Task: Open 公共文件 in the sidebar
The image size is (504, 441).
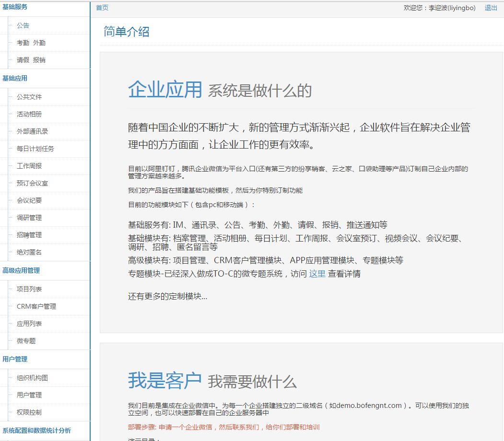Action: click(29, 97)
